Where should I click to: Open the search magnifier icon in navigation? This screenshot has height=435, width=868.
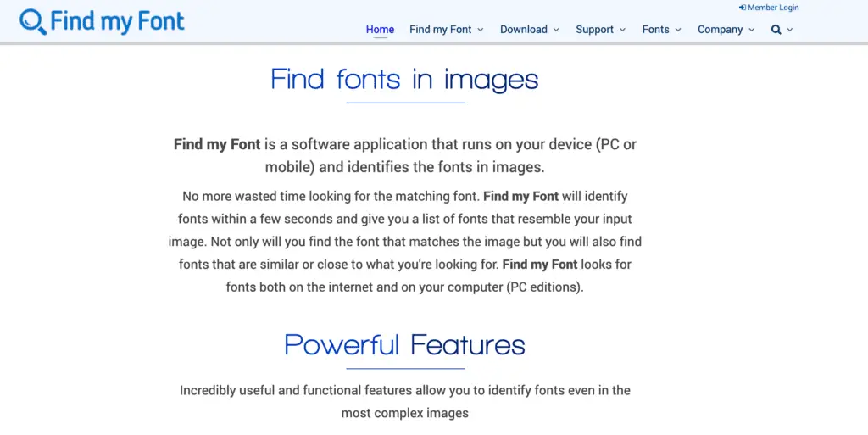[x=776, y=30]
